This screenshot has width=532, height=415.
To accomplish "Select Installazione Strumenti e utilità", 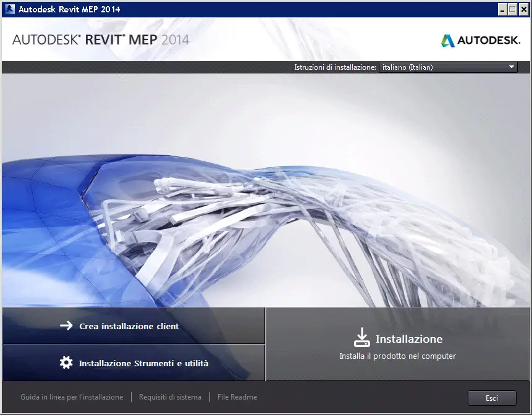I will click(133, 363).
